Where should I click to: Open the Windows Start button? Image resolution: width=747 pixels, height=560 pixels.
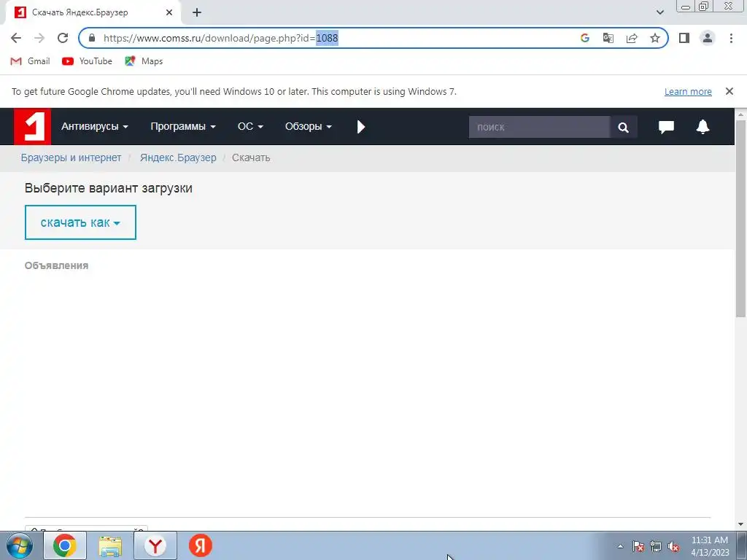tap(20, 545)
